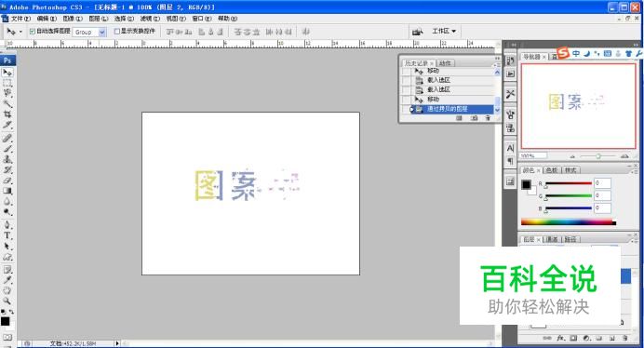Select the Zoom tool
This screenshot has height=348, width=644.
(x=7, y=301)
